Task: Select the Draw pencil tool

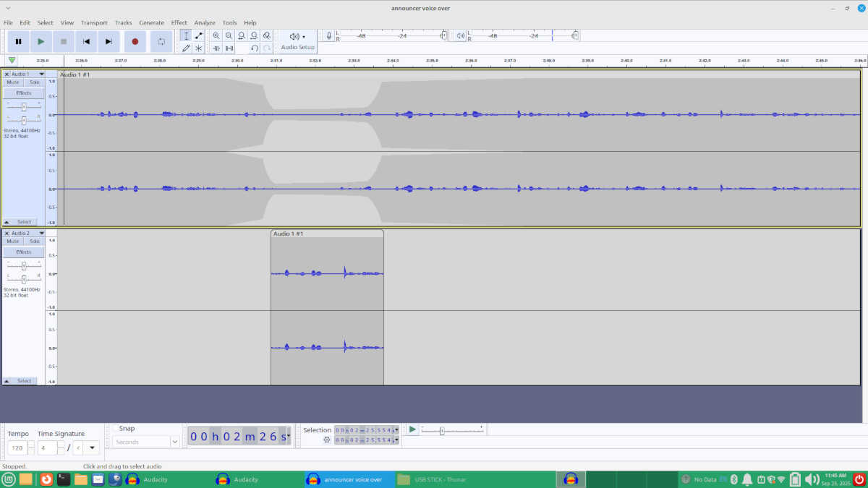Action: pyautogui.click(x=186, y=48)
